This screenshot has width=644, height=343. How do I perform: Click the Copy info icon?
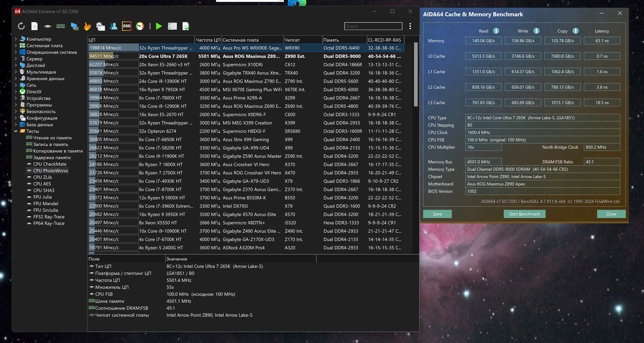point(575,31)
